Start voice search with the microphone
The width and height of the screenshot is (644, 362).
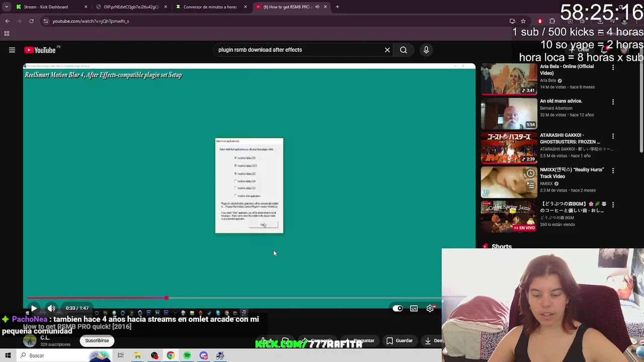pos(426,50)
